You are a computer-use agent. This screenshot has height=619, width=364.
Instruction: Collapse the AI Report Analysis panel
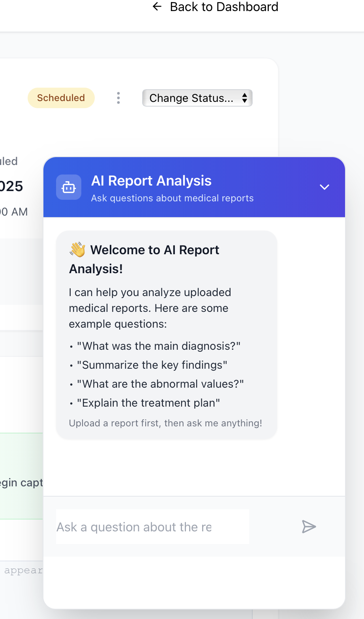(x=324, y=187)
